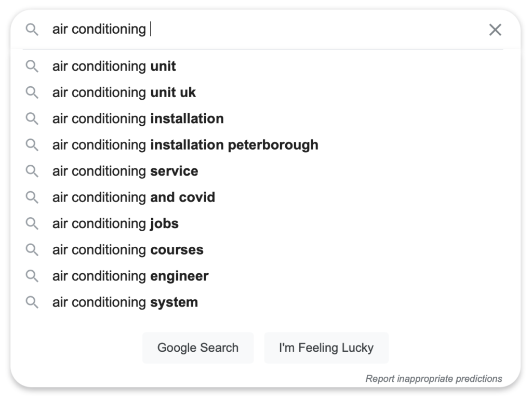This screenshot has width=532, height=399.
Task: Click the search icon in the search box
Action: [32, 30]
